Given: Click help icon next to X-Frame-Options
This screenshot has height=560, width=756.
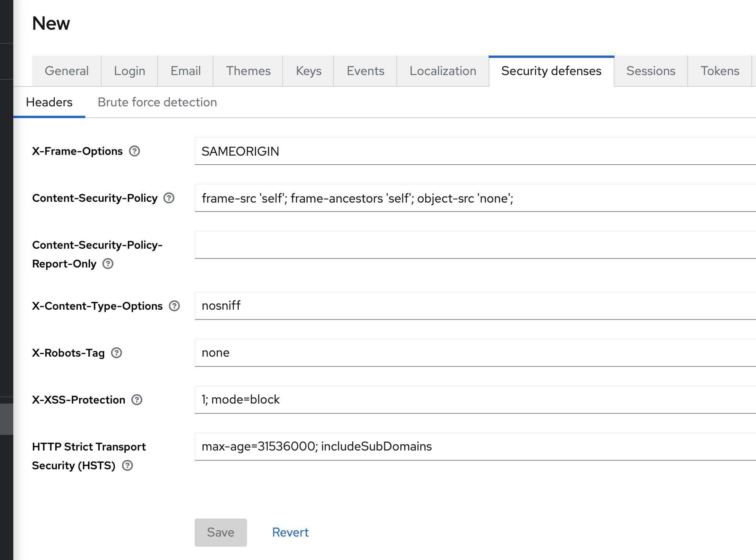Looking at the screenshot, I should point(134,151).
